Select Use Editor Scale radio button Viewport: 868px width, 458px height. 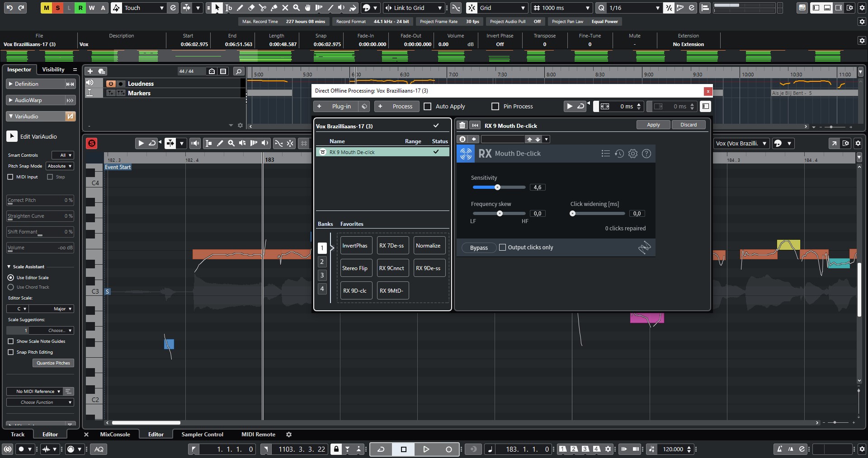pos(11,278)
